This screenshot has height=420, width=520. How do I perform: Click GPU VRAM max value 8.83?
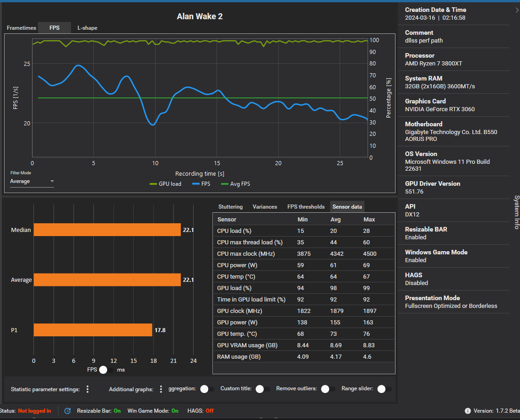click(x=369, y=345)
